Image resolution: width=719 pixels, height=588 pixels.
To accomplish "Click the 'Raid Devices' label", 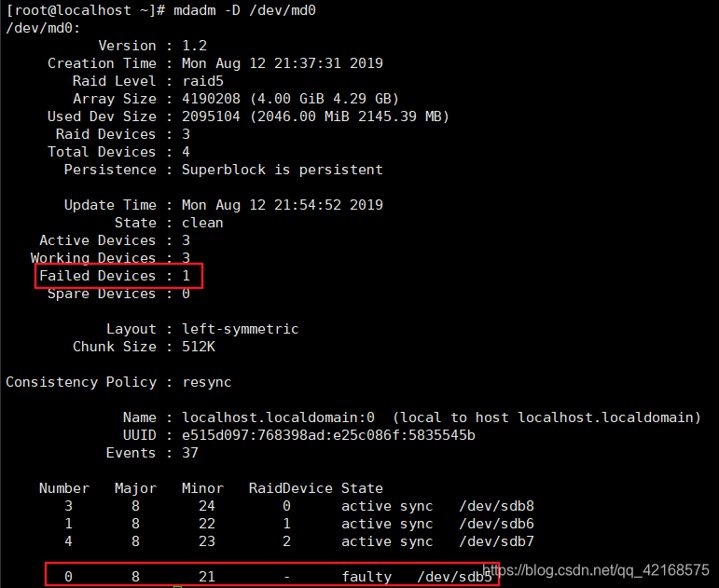I will pyautogui.click(x=105, y=134).
